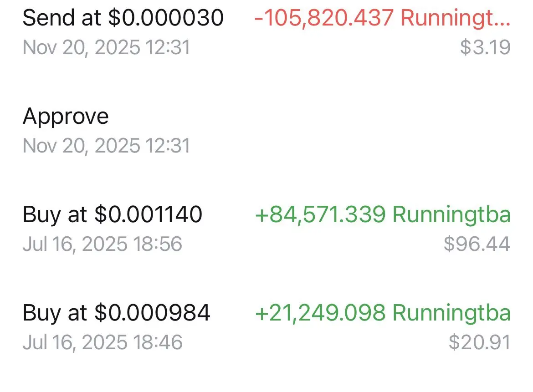Select the $20.91 value
533x392 pixels.
pyautogui.click(x=480, y=342)
